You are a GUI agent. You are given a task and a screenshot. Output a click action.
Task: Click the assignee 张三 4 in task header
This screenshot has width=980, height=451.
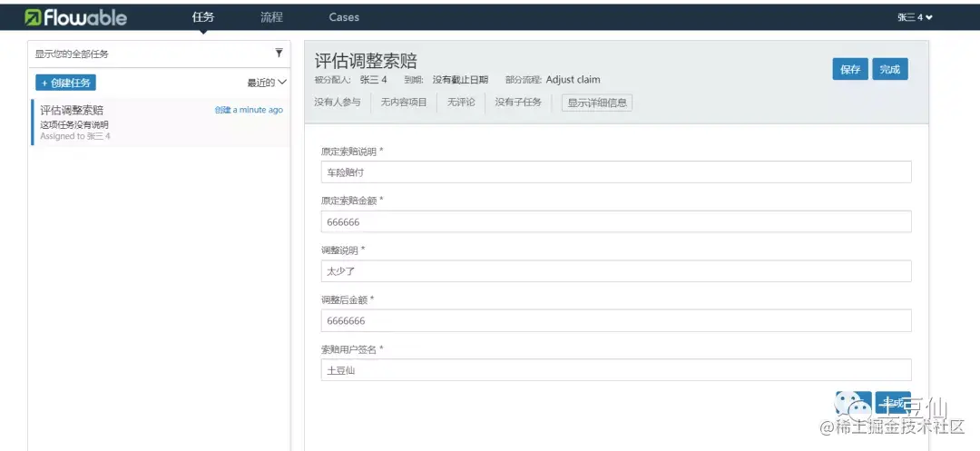point(374,80)
